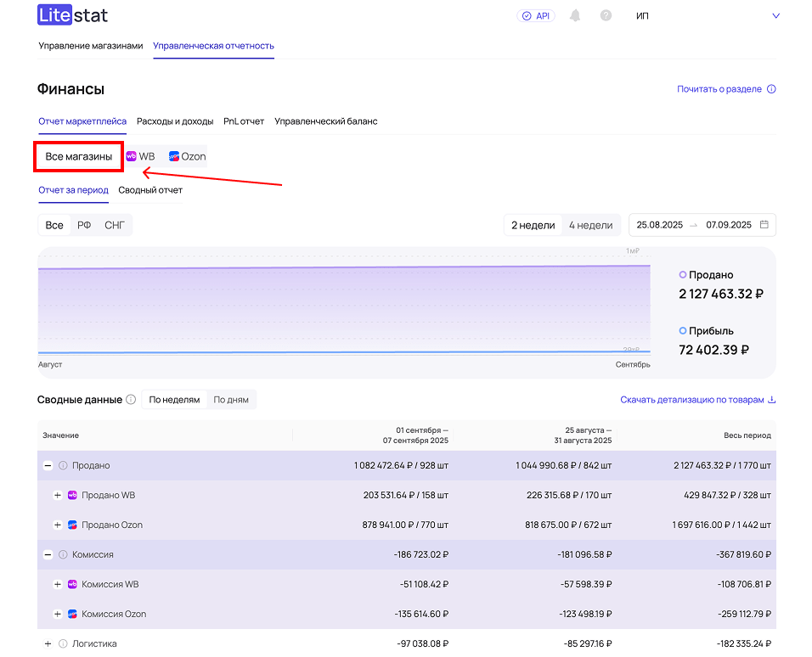Open the PnL отчет tab
This screenshot has width=812, height=657.
tap(244, 121)
